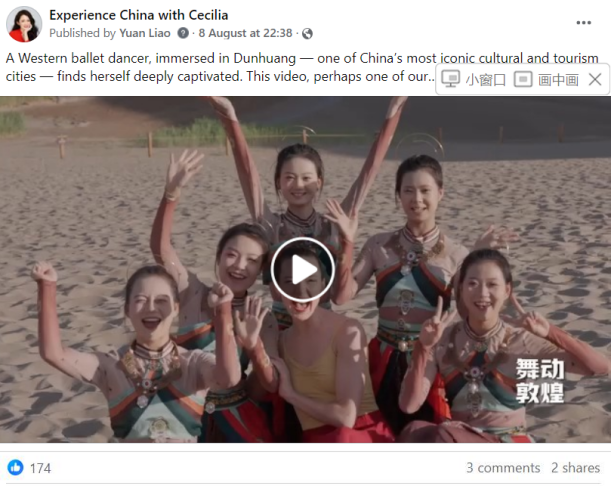
Task: Open the page profile picture
Action: [x=24, y=24]
